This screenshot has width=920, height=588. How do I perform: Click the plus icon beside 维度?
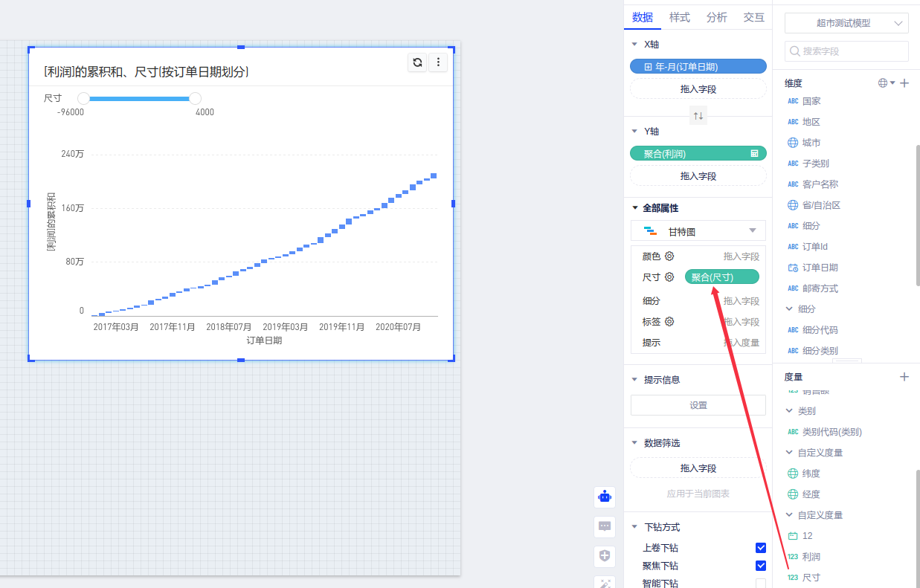click(x=904, y=83)
